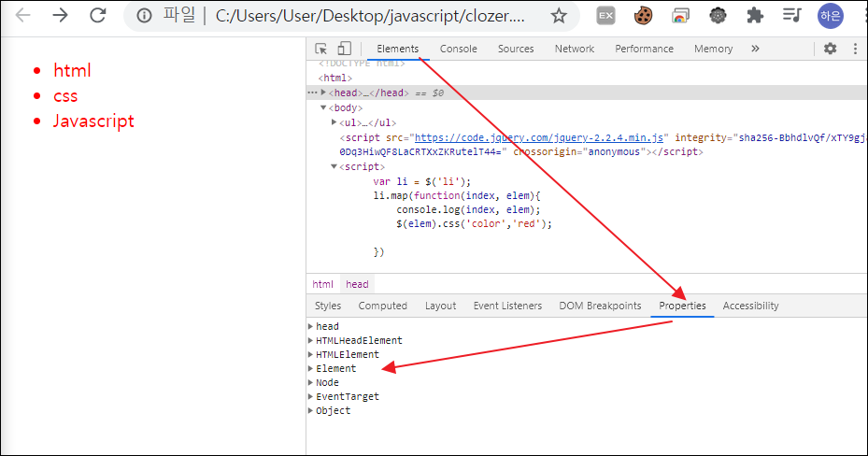The width and height of the screenshot is (868, 456).
Task: Open the Styles pane tab
Action: [328, 306]
